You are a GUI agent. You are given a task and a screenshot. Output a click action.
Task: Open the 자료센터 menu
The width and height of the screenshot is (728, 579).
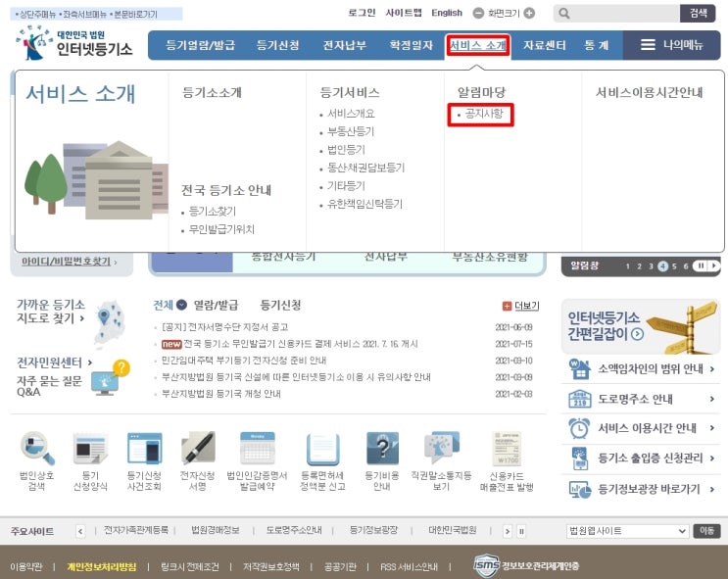click(545, 45)
